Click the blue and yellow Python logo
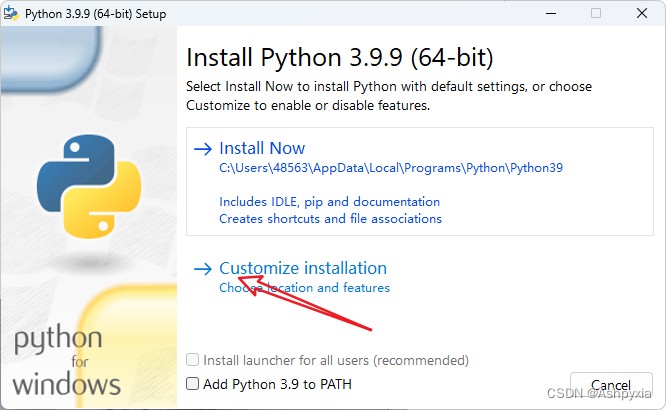The image size is (666, 410). pos(88,182)
